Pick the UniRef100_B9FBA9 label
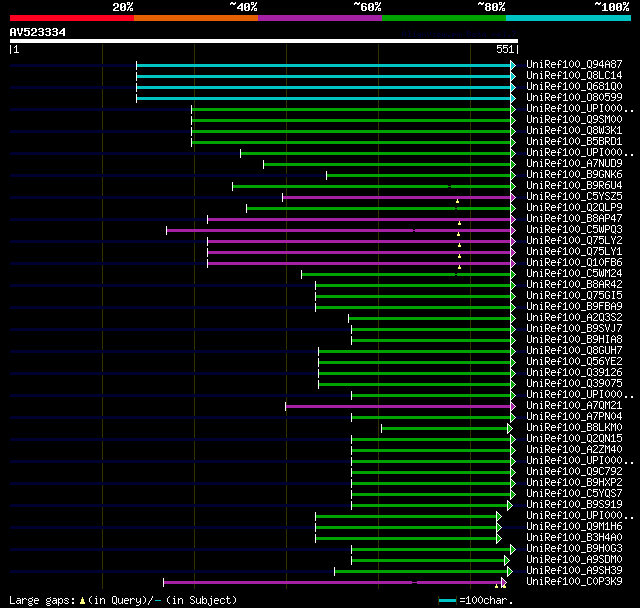 [x=574, y=306]
